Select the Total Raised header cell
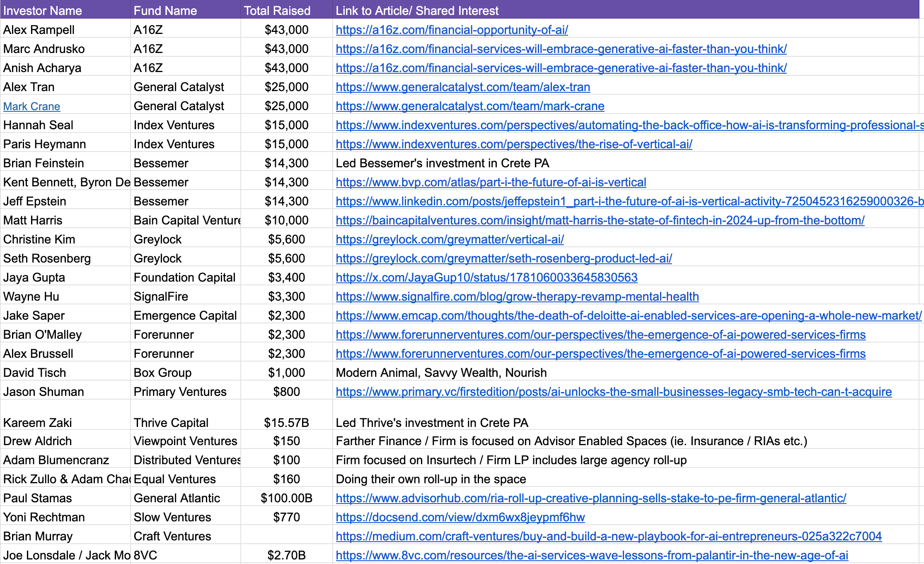The width and height of the screenshot is (924, 564). 287,10
